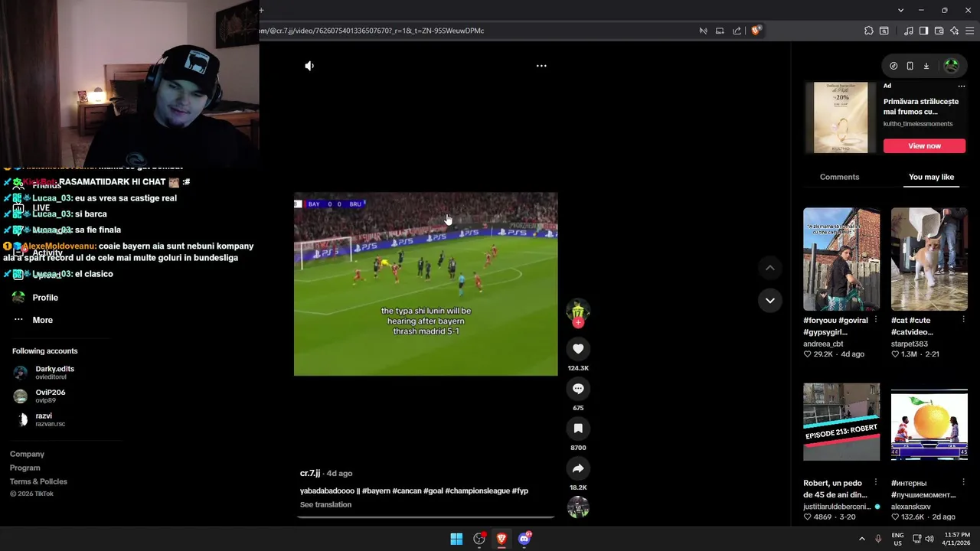Open Windows Start menu
The width and height of the screenshot is (980, 551).
[456, 539]
